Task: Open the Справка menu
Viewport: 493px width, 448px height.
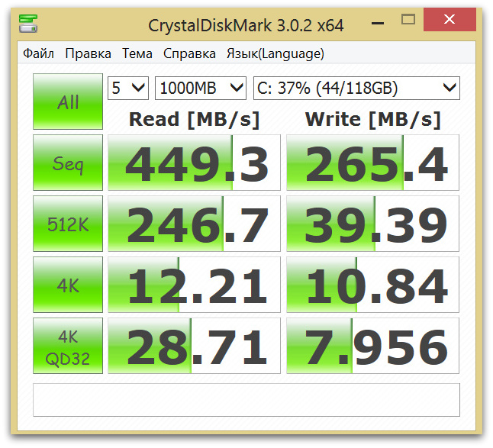Action: point(189,53)
